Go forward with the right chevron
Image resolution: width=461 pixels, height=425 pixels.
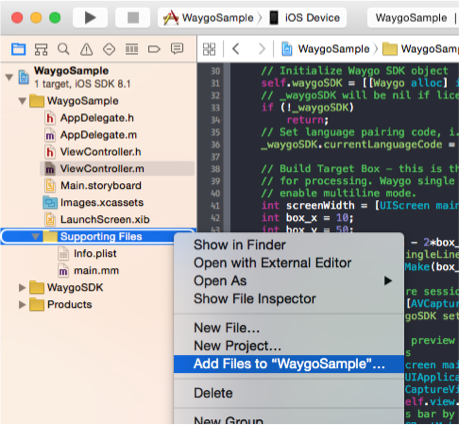pyautogui.click(x=262, y=49)
